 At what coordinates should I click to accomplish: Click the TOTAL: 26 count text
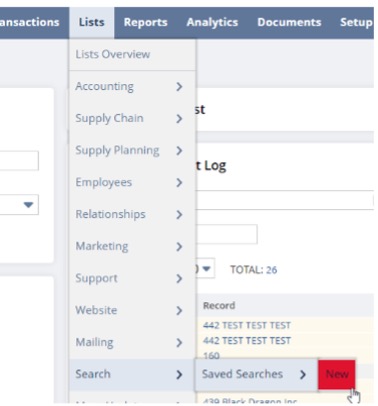coord(254,270)
